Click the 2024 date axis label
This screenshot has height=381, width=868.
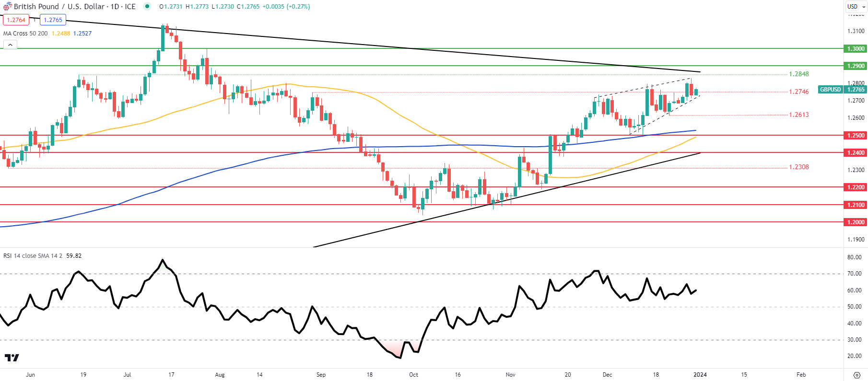click(x=700, y=374)
